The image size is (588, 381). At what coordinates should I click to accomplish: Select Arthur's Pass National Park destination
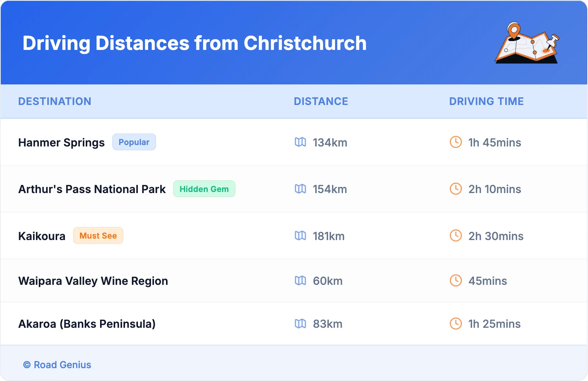(x=92, y=189)
